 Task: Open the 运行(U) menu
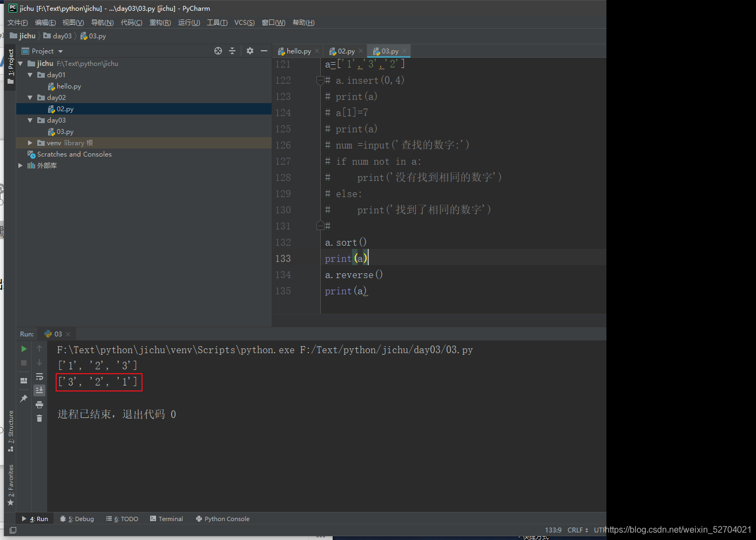pyautogui.click(x=189, y=23)
